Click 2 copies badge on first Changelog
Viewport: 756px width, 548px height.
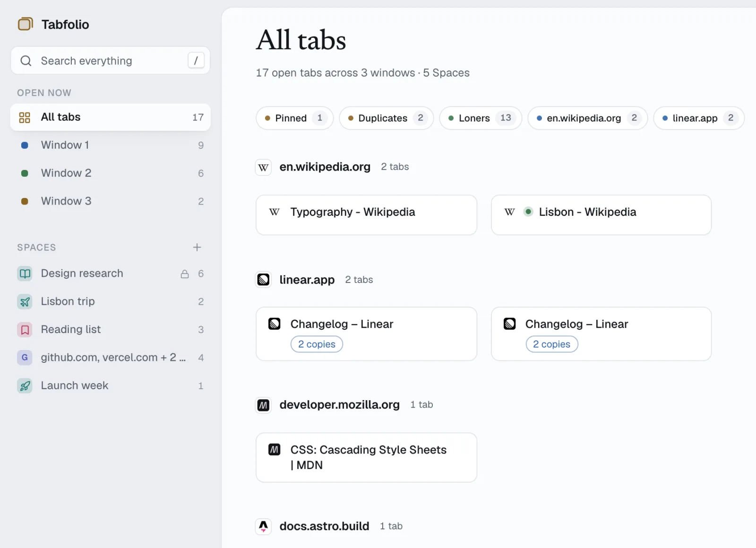click(317, 344)
